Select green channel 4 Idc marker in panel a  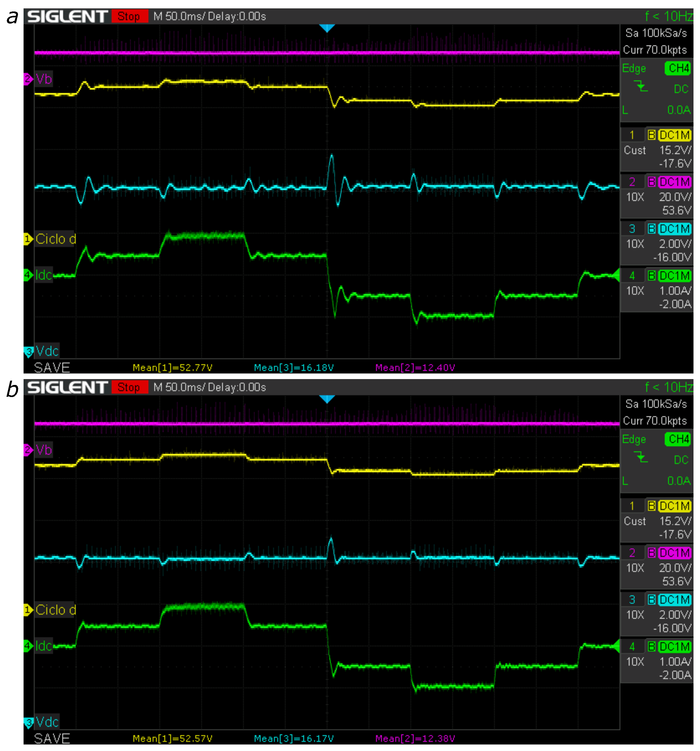click(28, 275)
